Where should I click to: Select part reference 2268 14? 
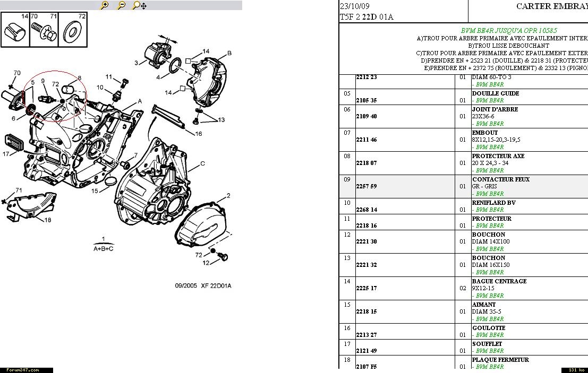pyautogui.click(x=367, y=210)
